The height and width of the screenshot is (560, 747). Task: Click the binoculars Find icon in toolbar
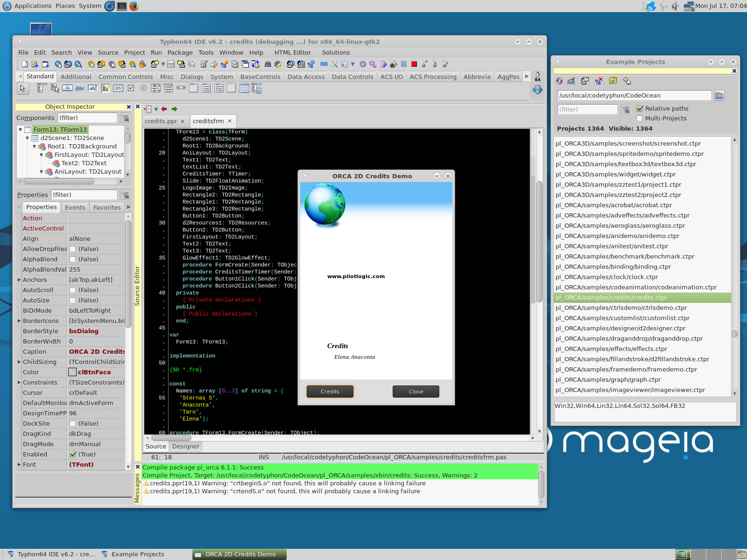(268, 64)
